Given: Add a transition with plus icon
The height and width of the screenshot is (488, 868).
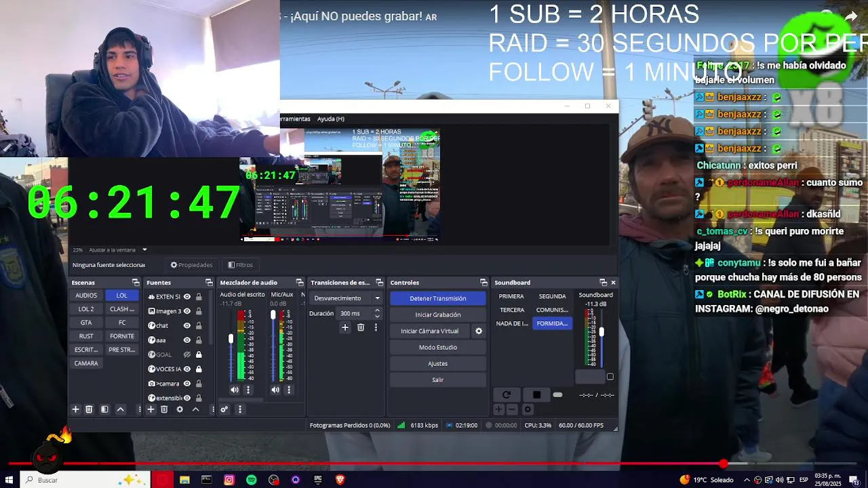Looking at the screenshot, I should [344, 327].
